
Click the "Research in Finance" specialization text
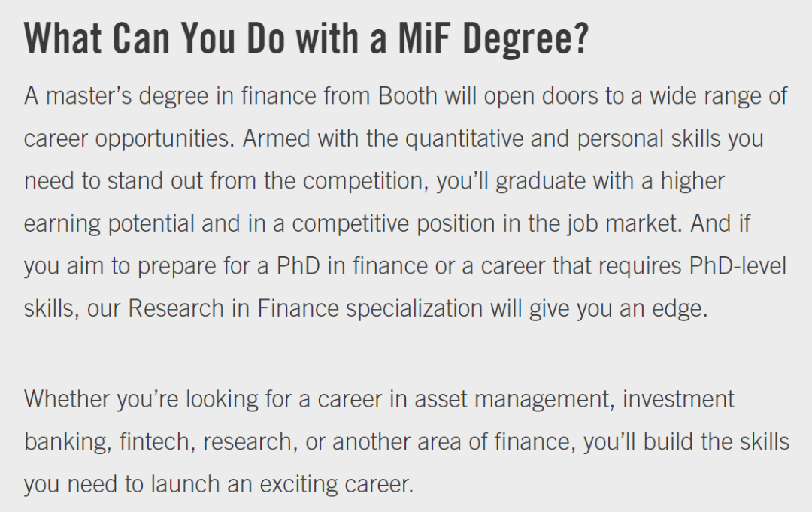(x=233, y=308)
